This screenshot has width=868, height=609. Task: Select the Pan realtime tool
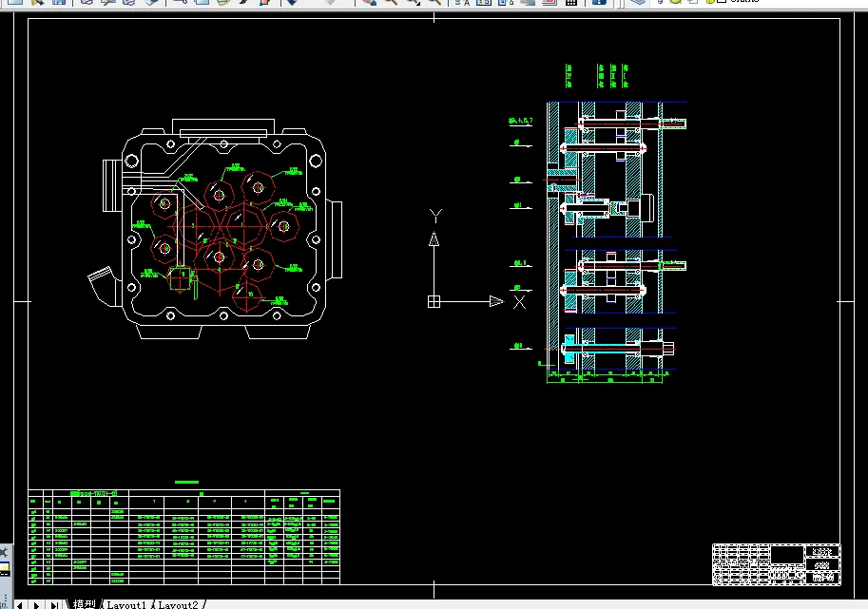coord(369,2)
